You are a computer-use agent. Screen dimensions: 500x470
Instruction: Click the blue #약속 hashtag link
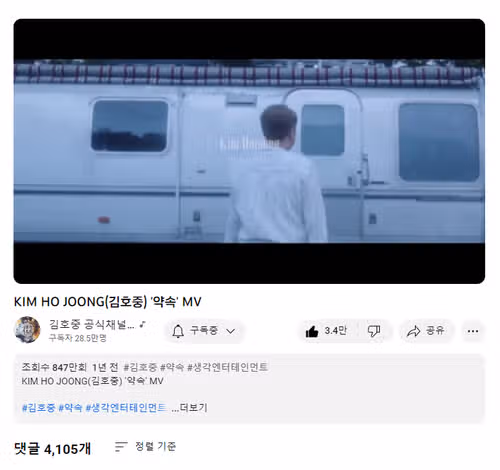point(70,407)
